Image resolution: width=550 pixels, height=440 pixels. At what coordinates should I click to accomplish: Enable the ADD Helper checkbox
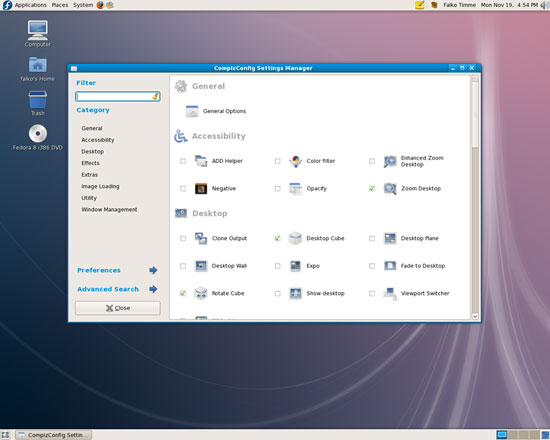(183, 161)
